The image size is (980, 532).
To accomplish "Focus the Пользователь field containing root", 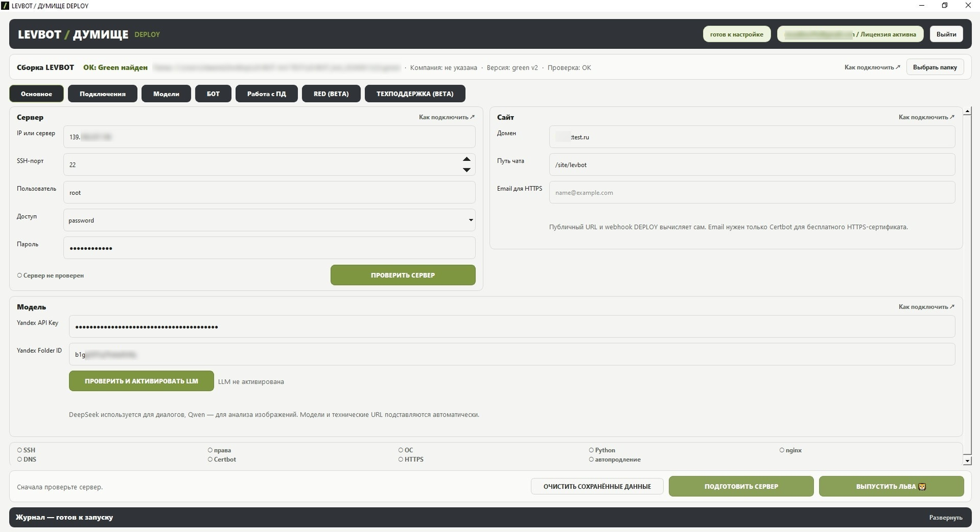I will coord(269,192).
